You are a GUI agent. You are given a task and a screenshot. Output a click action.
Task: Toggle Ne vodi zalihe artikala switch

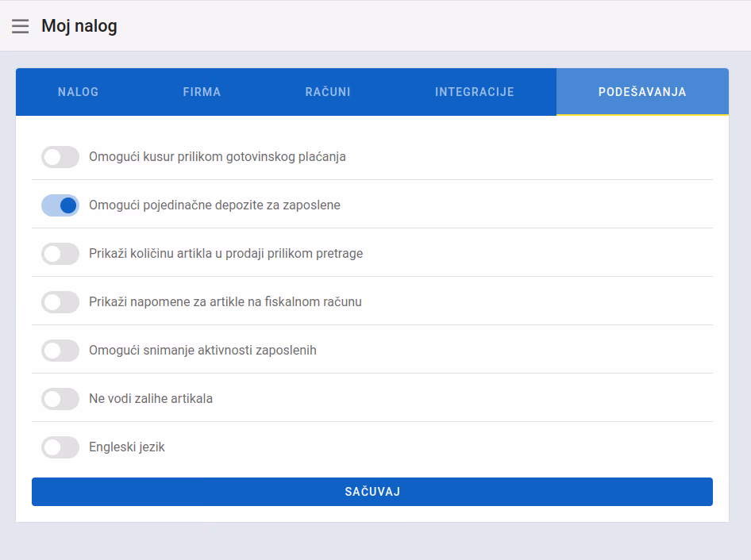point(60,399)
